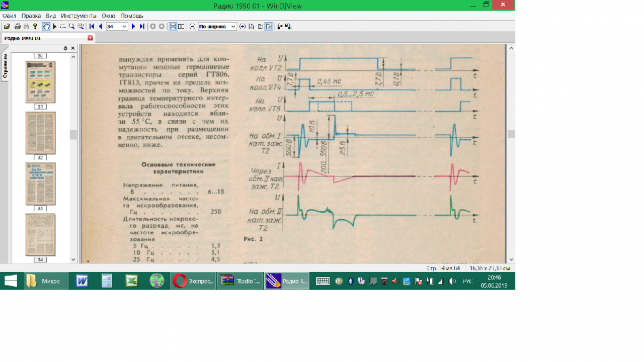Open the Find binoculars tool
644x362 pixels.
(x=26, y=27)
